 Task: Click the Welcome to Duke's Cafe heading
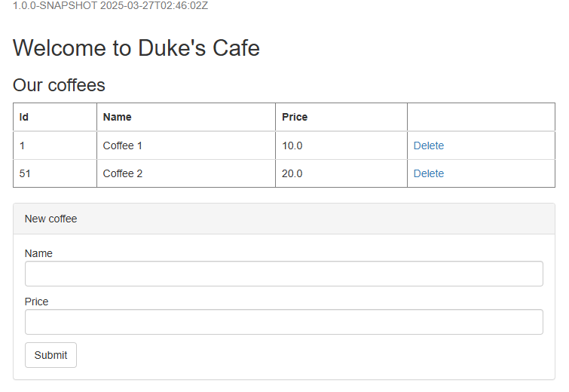pos(136,48)
